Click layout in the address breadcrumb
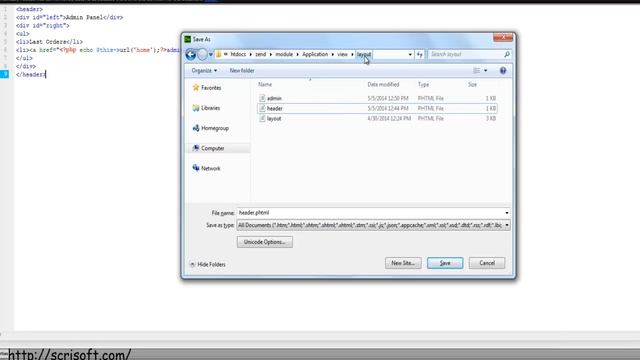 (364, 54)
